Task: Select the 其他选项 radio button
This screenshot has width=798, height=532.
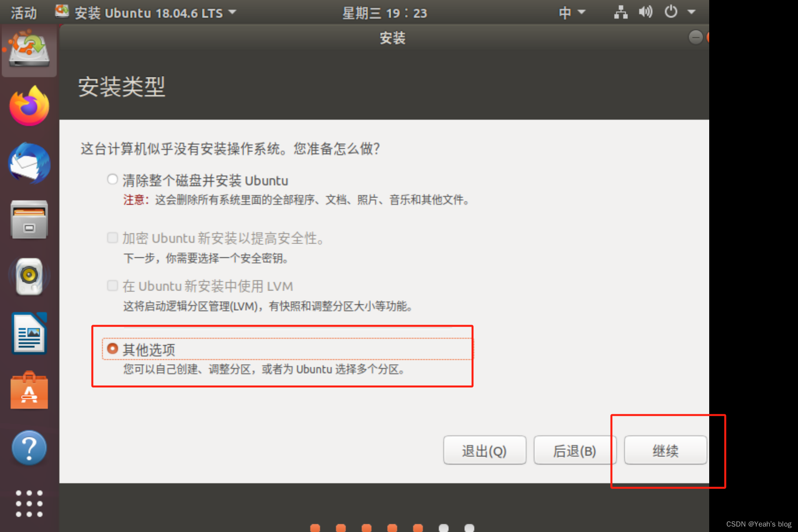Action: click(x=112, y=348)
